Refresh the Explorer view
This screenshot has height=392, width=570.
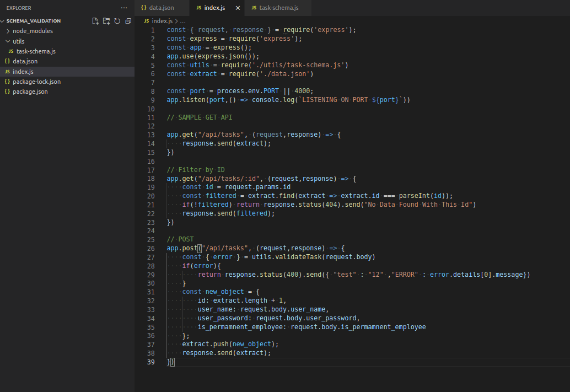coord(117,20)
